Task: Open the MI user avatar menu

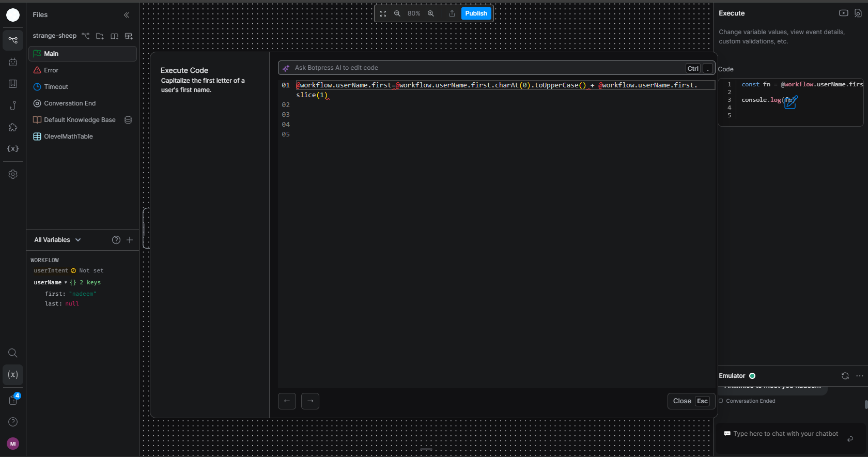Action: coord(13,444)
